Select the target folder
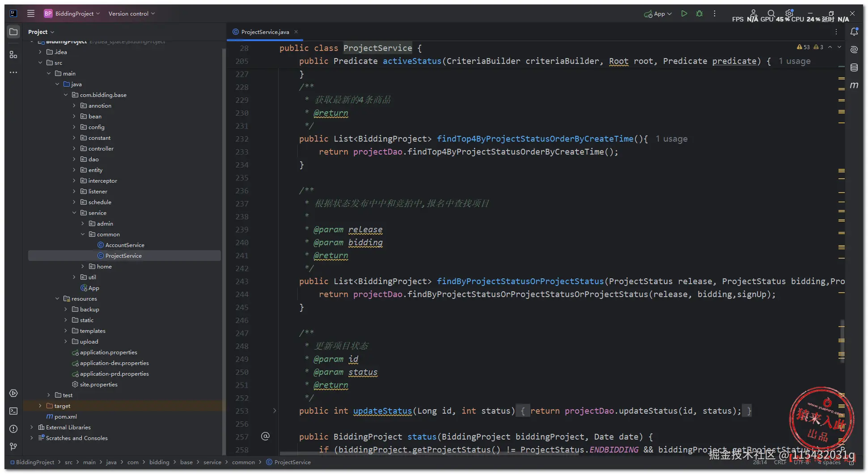 pyautogui.click(x=58, y=406)
